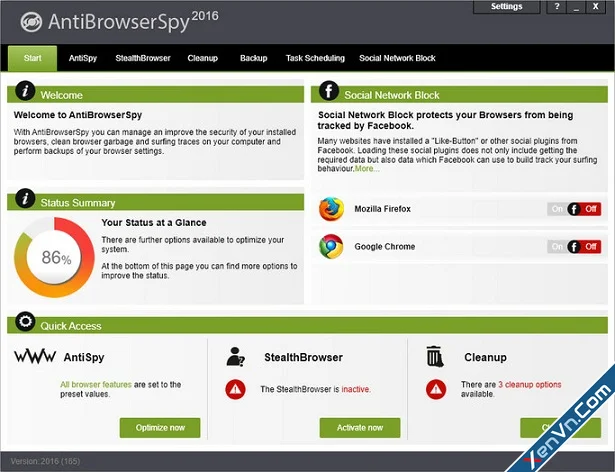
Task: Click the Google Chrome browser icon
Action: click(331, 246)
